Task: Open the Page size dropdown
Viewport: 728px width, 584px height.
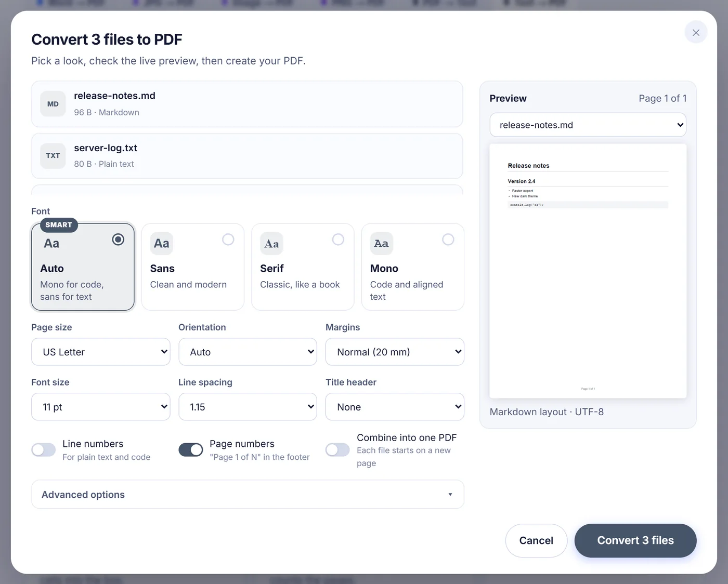Action: (x=101, y=352)
